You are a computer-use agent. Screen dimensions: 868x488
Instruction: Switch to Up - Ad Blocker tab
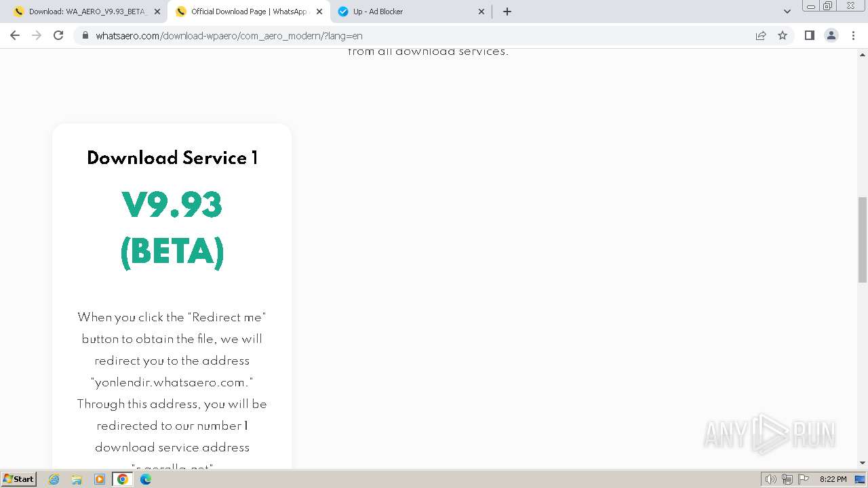pos(412,12)
